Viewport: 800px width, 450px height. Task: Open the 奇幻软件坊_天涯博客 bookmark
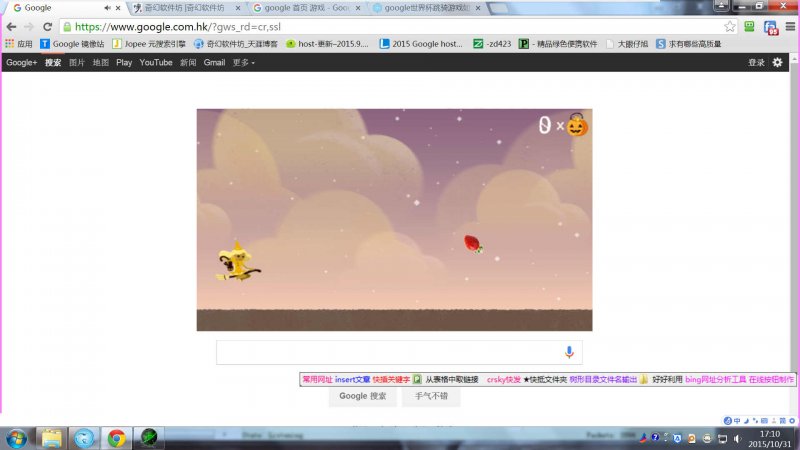(236, 44)
